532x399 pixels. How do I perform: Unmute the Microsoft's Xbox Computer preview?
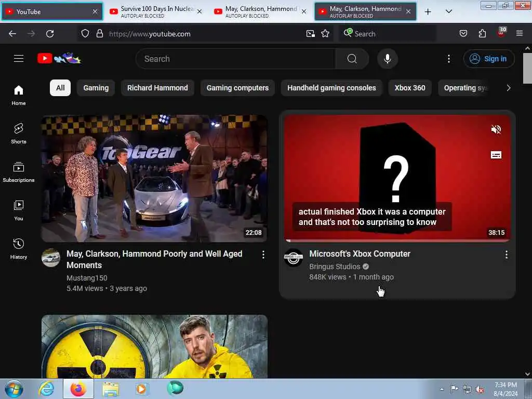(496, 129)
